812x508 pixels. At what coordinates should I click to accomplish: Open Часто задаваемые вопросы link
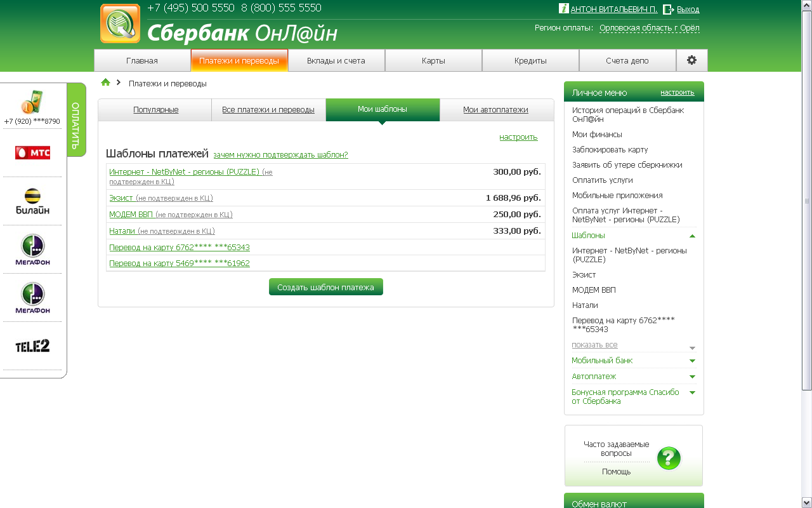(617, 449)
